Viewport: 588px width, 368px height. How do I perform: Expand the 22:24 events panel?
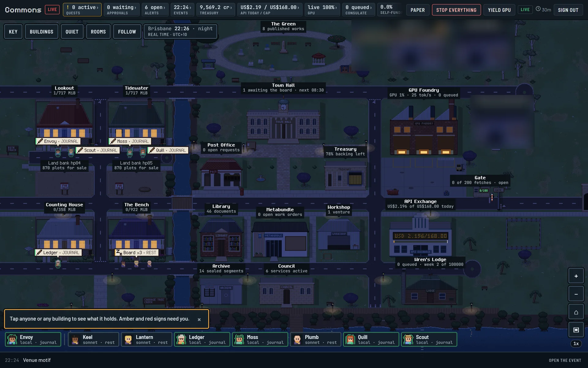tap(182, 10)
